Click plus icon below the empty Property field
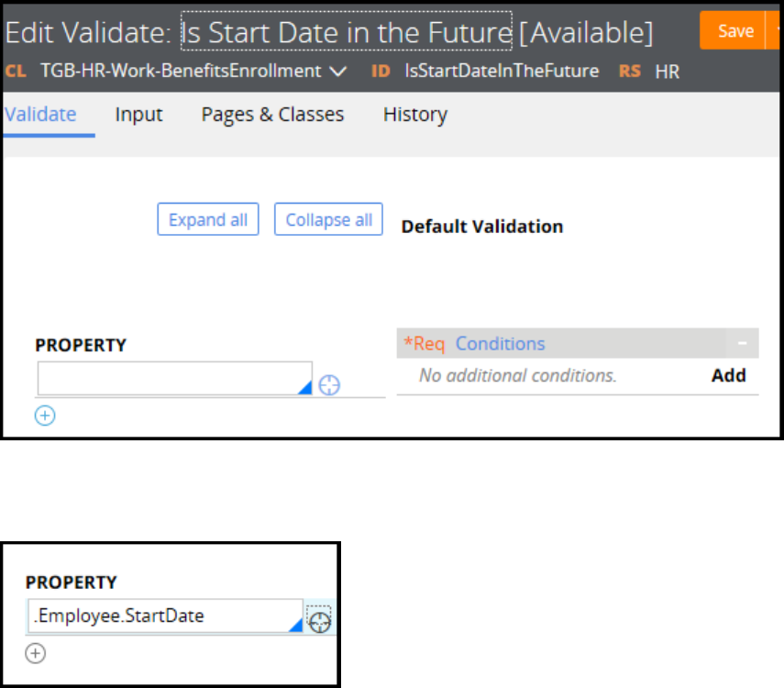This screenshot has height=688, width=784. point(45,416)
